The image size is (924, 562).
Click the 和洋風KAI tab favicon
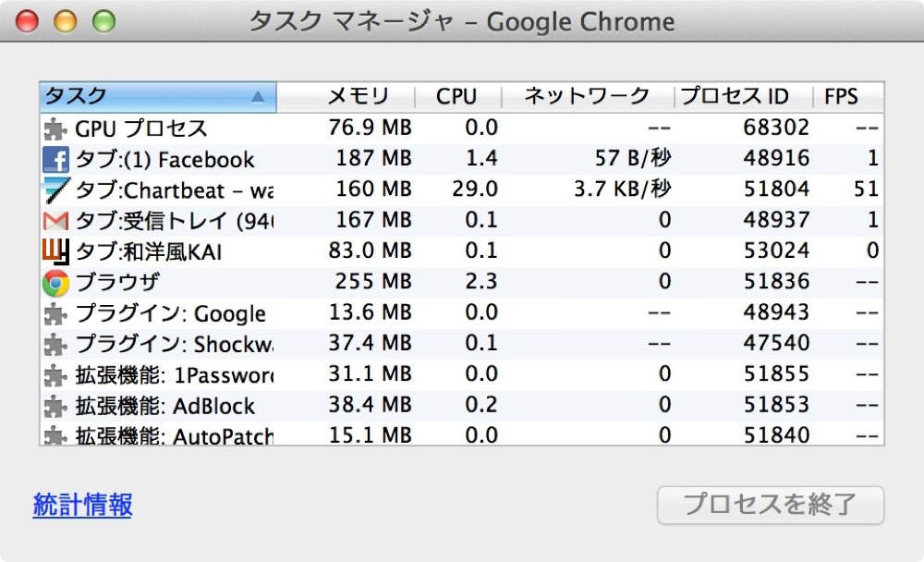(x=56, y=251)
